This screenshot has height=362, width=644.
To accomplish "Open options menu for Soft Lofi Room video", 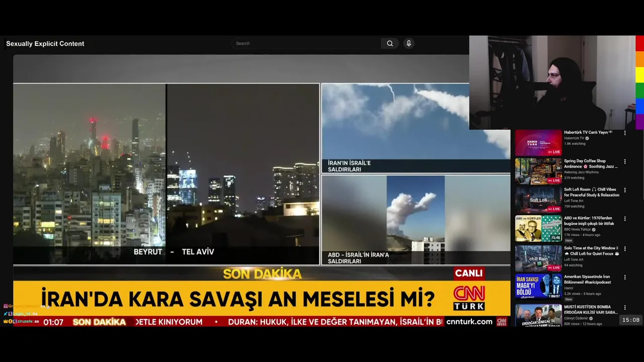I will 625,190.
